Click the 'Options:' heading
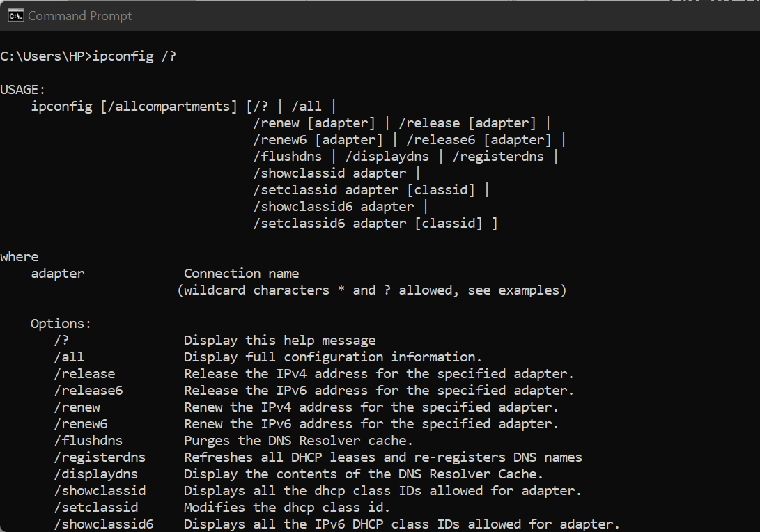Image resolution: width=760 pixels, height=532 pixels. (x=61, y=324)
